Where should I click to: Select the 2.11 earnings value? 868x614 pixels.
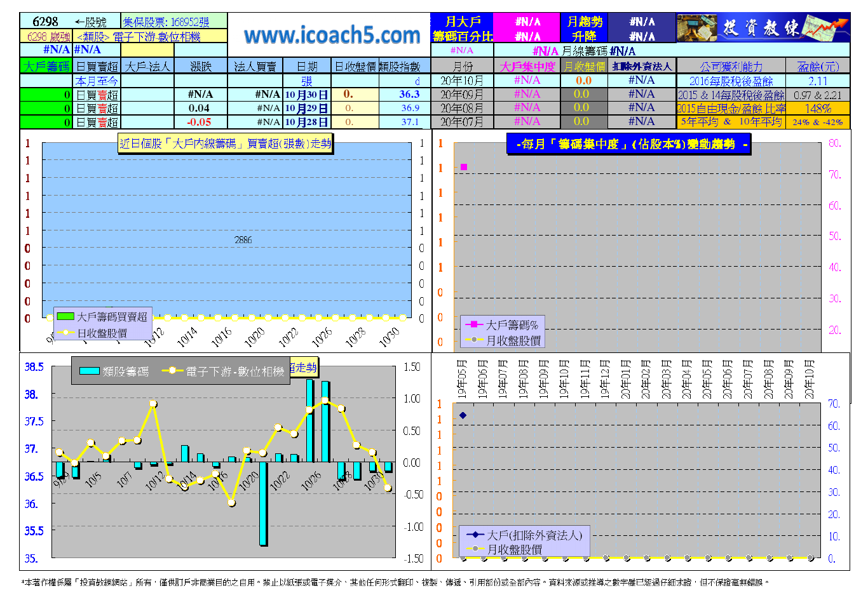[818, 81]
